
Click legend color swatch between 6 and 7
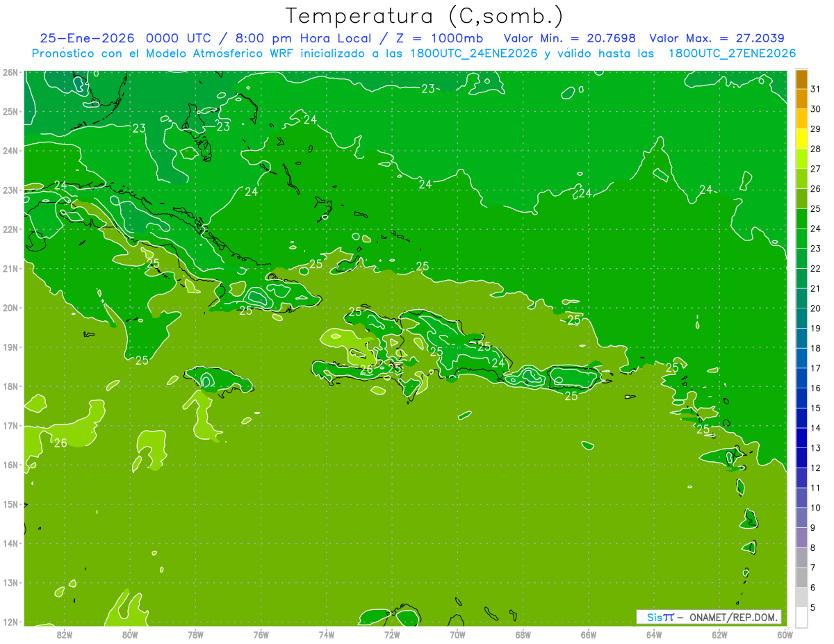click(801, 577)
